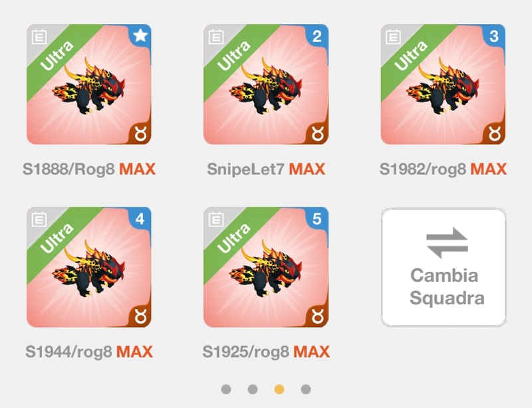Screen dimensions: 532x408
Task: Open the notes icon on S1888/Rog8 card
Action: (x=39, y=37)
